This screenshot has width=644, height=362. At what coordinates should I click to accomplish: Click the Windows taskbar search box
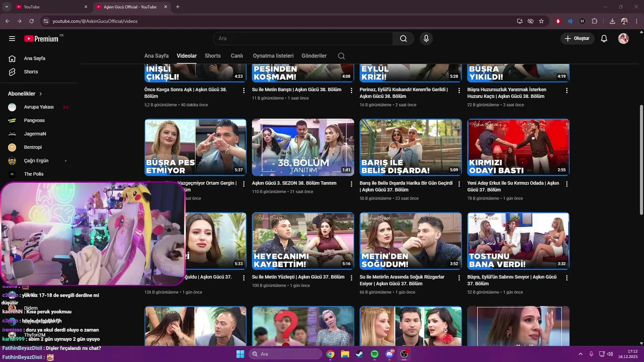(x=286, y=354)
